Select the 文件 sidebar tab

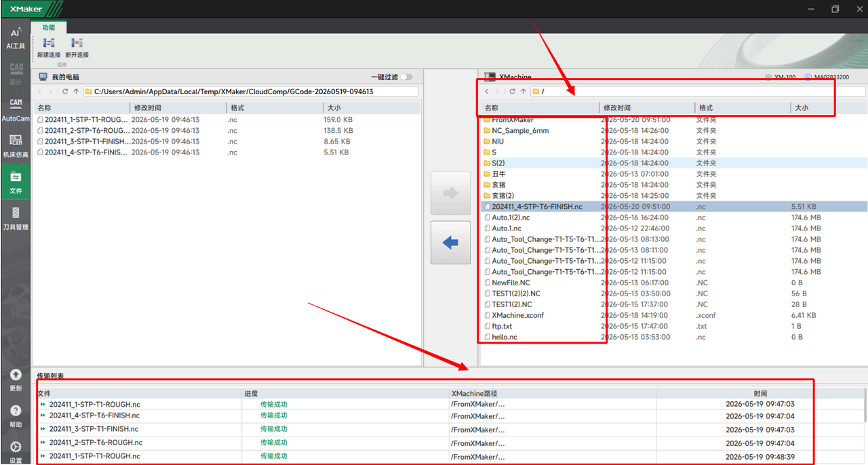[x=16, y=182]
